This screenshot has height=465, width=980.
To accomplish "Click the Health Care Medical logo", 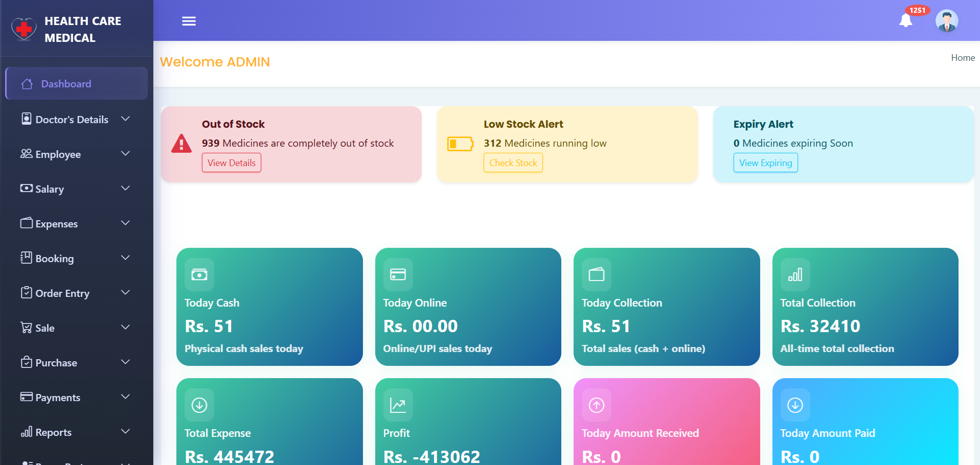I will 24,29.
